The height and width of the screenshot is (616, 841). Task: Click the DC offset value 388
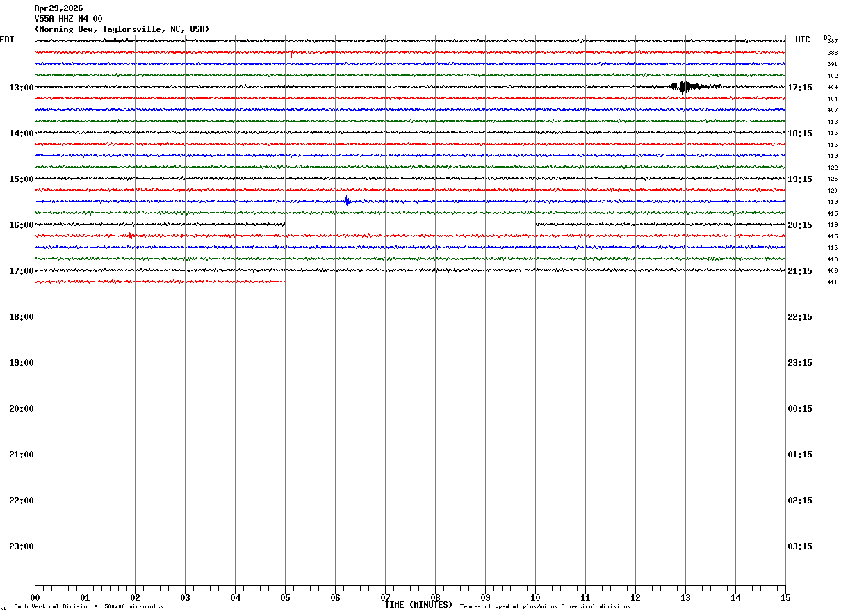click(833, 53)
